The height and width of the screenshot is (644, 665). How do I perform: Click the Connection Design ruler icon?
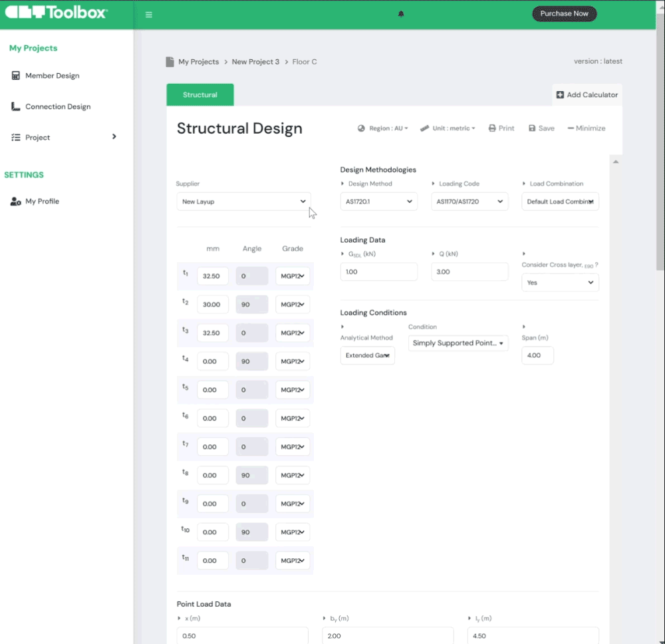[16, 106]
